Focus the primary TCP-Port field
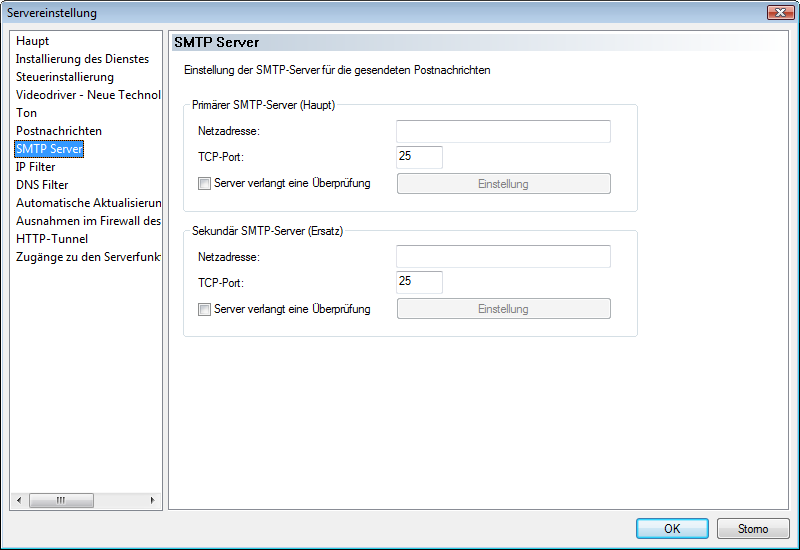Viewport: 800px width, 550px height. coord(419,157)
